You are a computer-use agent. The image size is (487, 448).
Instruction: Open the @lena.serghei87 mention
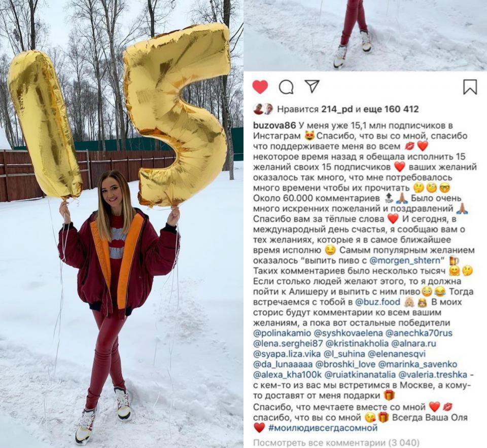[288, 344]
